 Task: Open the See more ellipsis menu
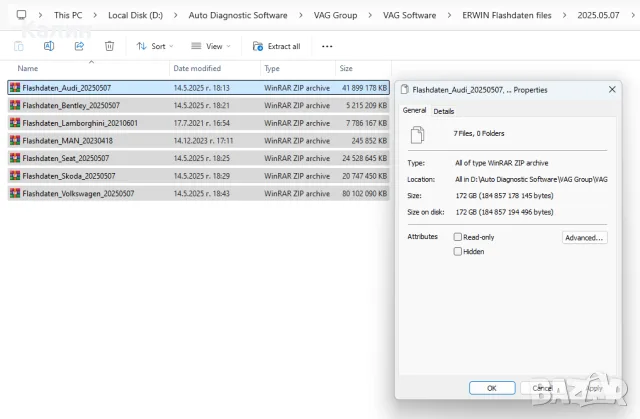(327, 46)
